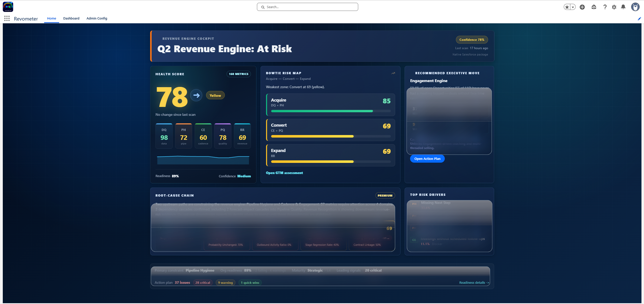This screenshot has height=304, width=644.
Task: Click the Open Action Plan button
Action: point(427,159)
